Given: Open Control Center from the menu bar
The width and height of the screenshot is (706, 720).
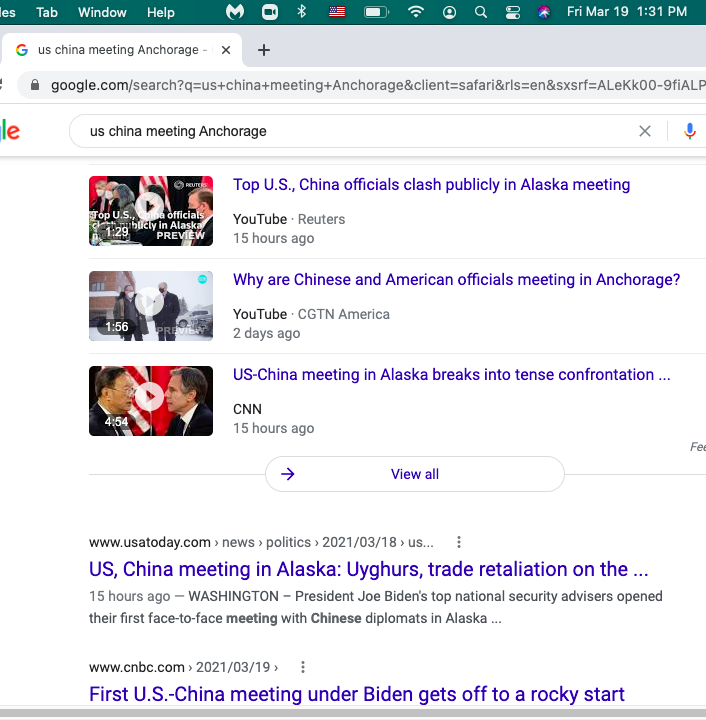Looking at the screenshot, I should [x=513, y=12].
